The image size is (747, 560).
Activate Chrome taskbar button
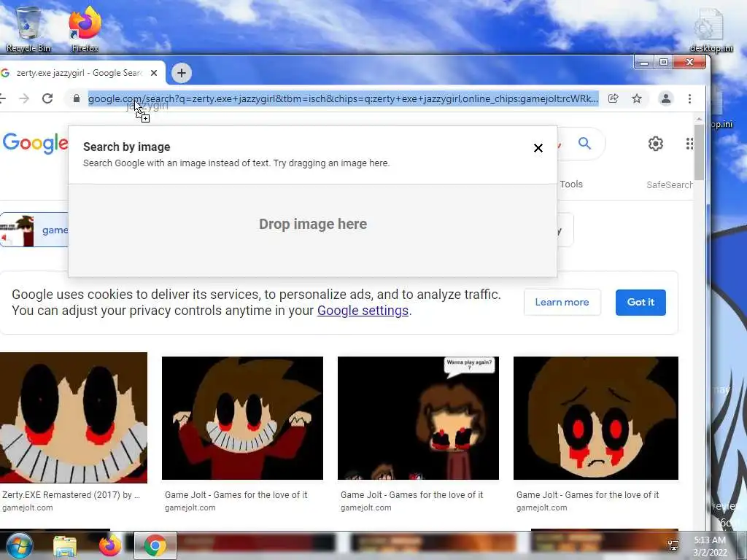pyautogui.click(x=155, y=545)
